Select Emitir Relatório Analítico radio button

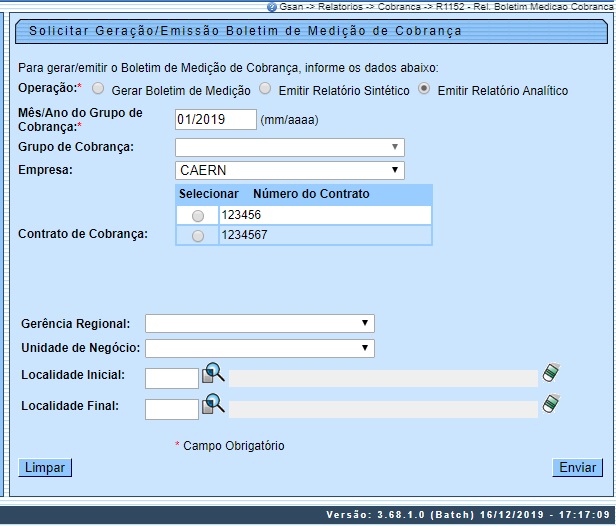coord(424,89)
